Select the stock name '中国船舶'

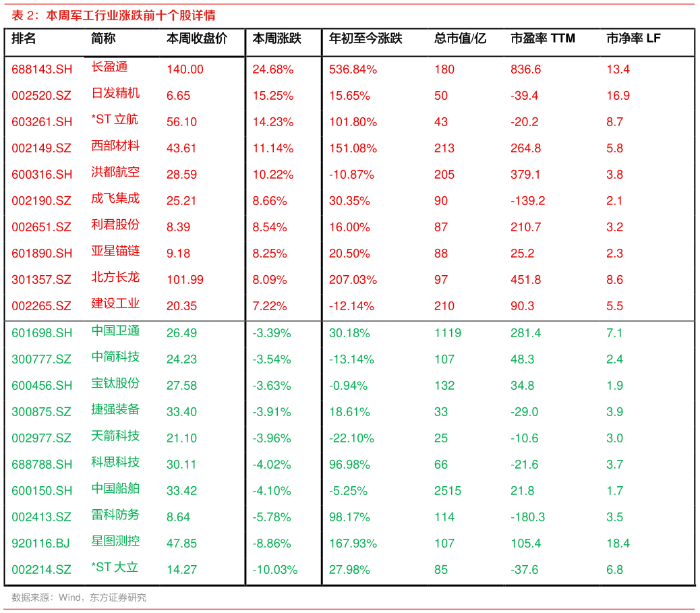click(x=115, y=489)
